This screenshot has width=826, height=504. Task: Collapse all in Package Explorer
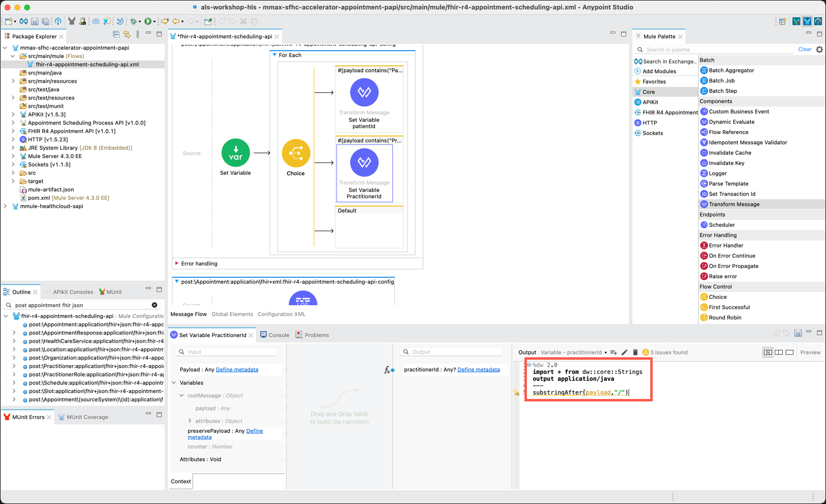click(x=116, y=34)
